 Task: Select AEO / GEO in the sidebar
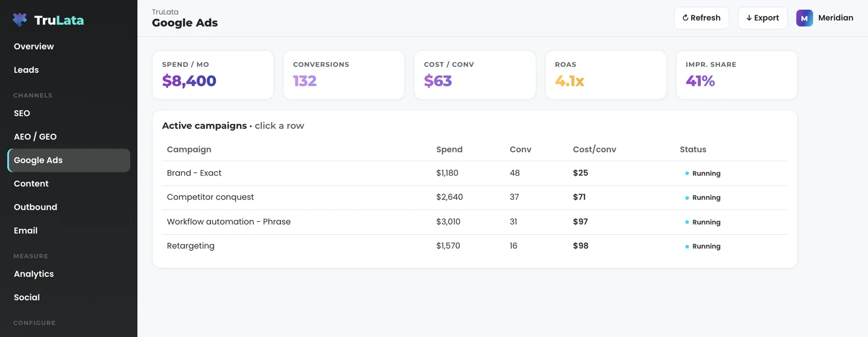point(69,137)
